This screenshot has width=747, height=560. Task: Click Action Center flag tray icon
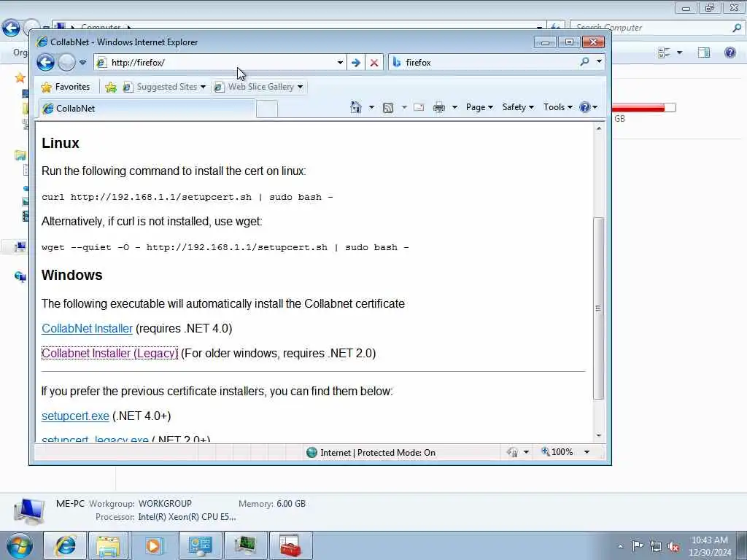[x=638, y=545]
